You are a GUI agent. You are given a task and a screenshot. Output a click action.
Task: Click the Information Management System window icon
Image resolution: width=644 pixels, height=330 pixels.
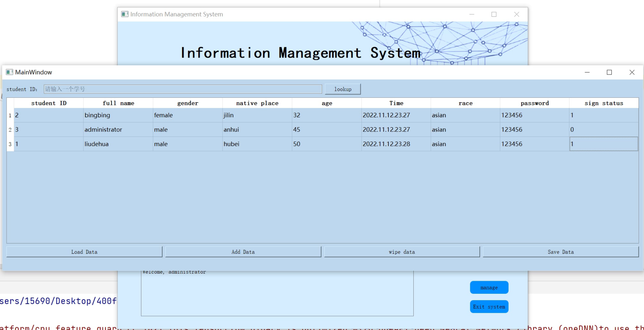tap(125, 14)
